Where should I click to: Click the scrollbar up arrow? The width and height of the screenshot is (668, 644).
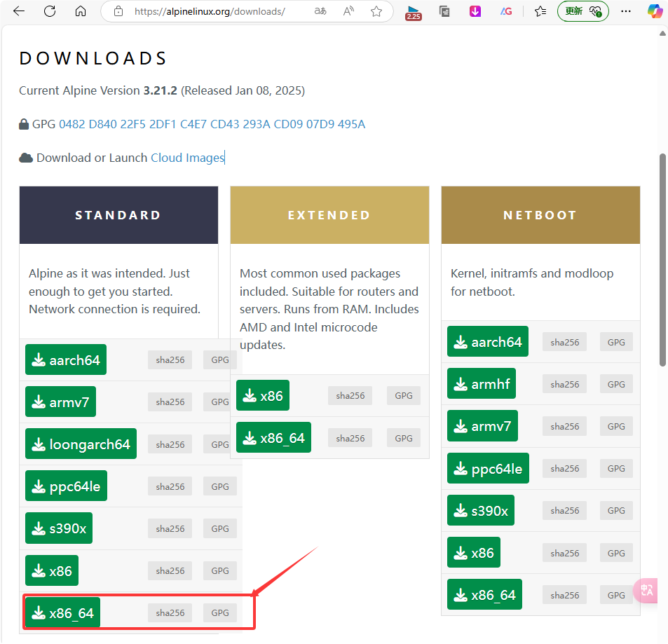(662, 33)
